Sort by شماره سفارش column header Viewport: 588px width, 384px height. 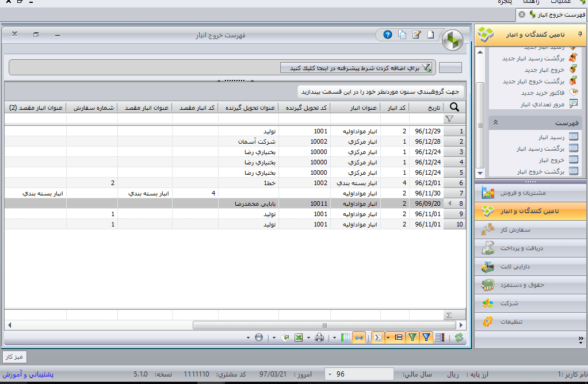point(93,108)
